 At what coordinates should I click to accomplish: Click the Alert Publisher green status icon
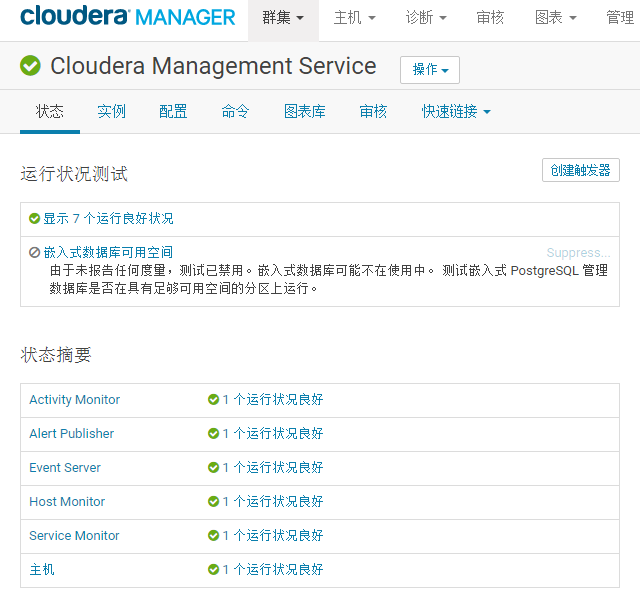[x=213, y=433]
